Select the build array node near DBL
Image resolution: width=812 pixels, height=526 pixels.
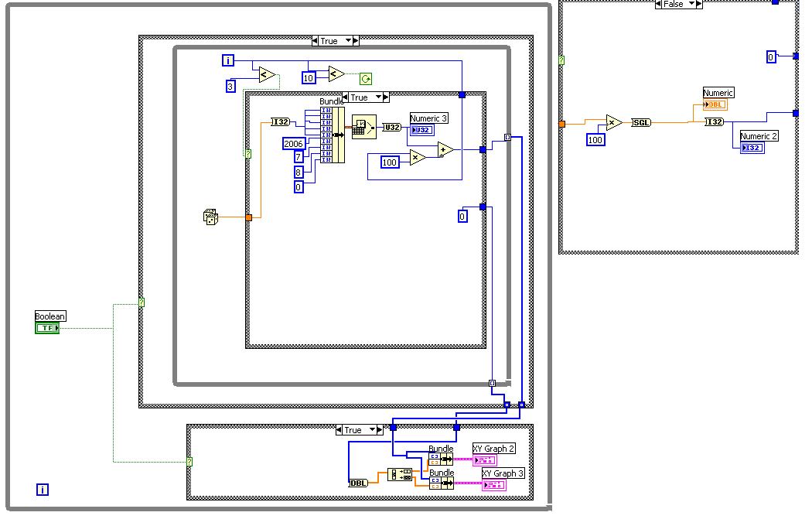pos(400,474)
